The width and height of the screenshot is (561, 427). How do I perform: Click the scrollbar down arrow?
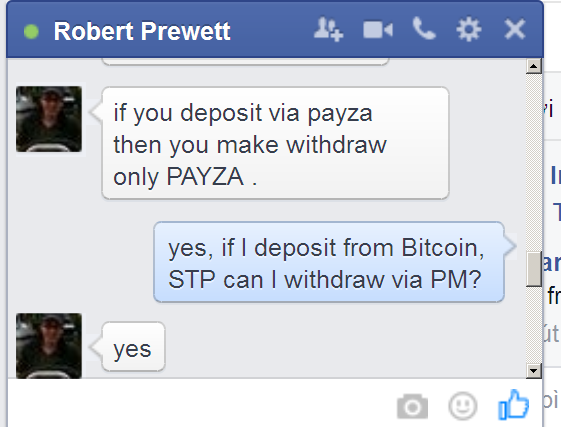pos(533,371)
